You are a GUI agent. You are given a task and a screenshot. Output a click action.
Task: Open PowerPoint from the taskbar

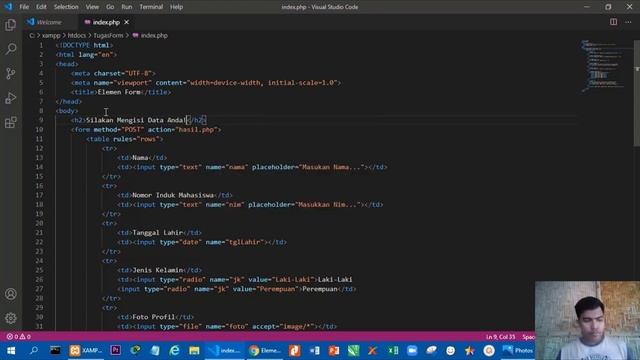click(334, 351)
